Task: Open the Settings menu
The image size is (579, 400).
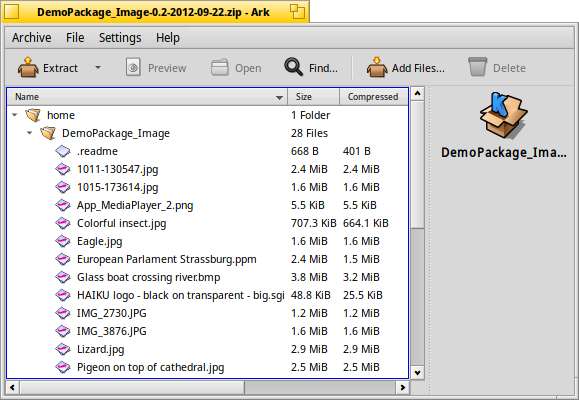Action: 120,38
